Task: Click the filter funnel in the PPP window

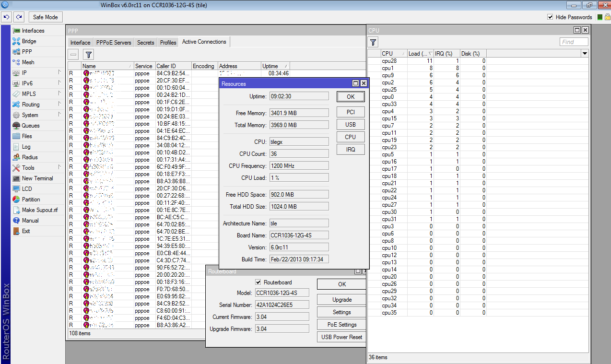Action: (x=88, y=55)
